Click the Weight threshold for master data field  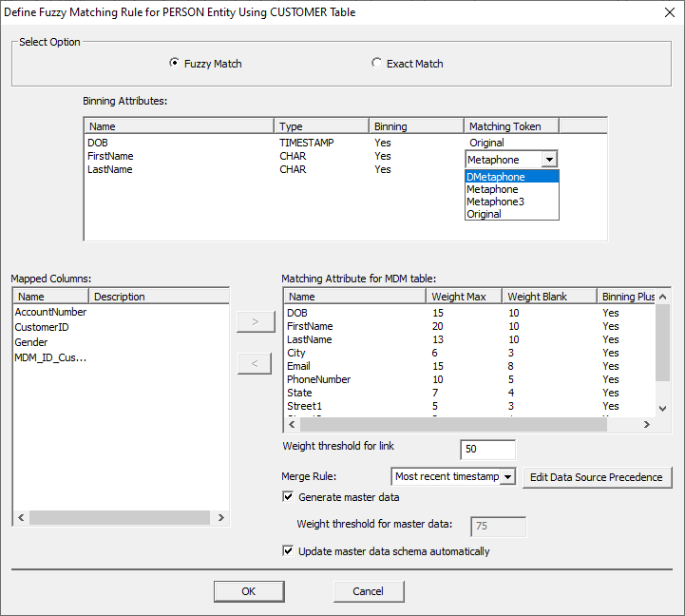point(498,526)
